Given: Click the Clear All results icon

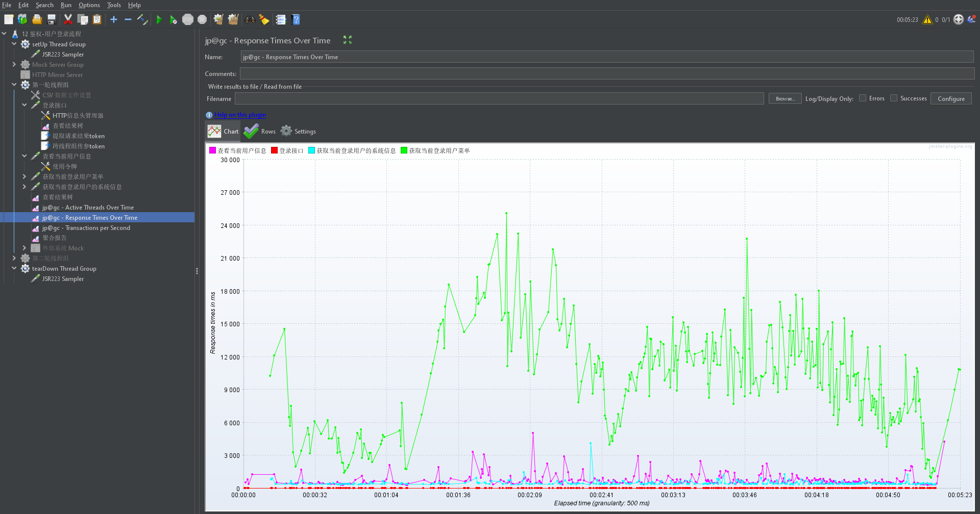Looking at the screenshot, I should (x=233, y=19).
